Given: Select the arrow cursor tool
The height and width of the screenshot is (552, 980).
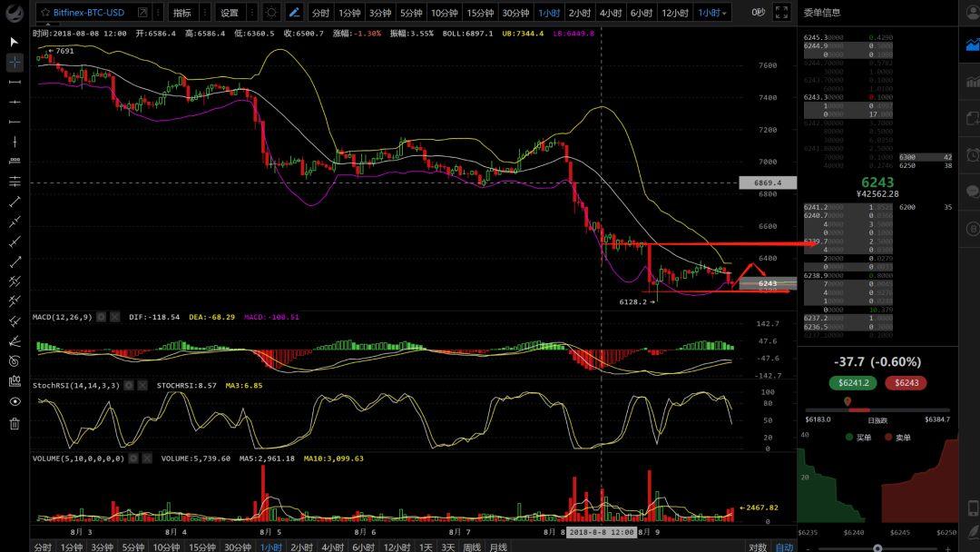Looking at the screenshot, I should (x=15, y=42).
